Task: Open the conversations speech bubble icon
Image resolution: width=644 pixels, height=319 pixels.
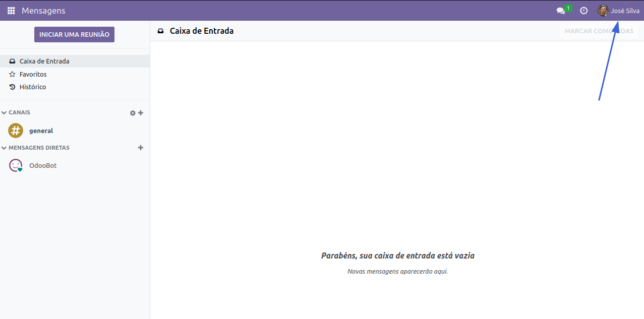Action: pos(560,11)
